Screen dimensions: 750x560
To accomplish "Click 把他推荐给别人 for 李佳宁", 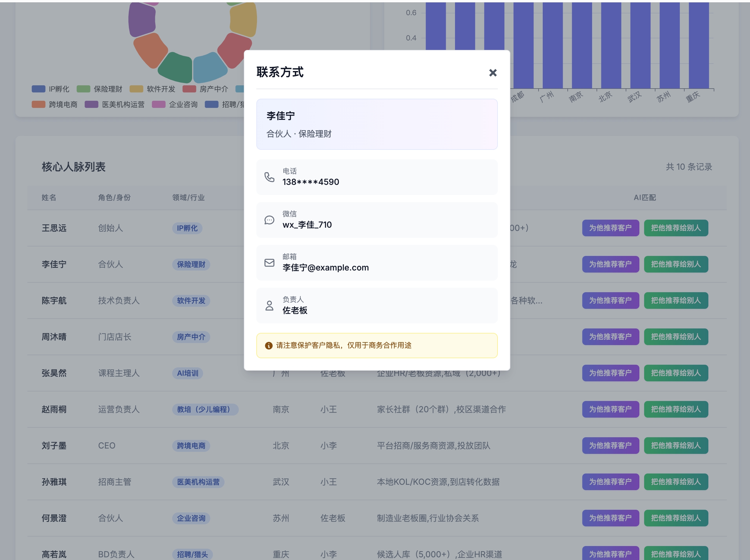I will pyautogui.click(x=676, y=265).
